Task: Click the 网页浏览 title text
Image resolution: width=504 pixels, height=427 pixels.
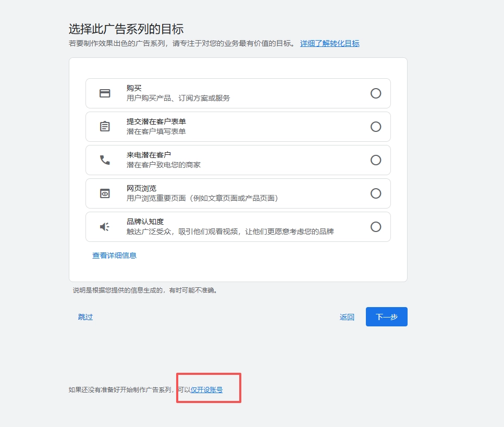Action: 141,188
